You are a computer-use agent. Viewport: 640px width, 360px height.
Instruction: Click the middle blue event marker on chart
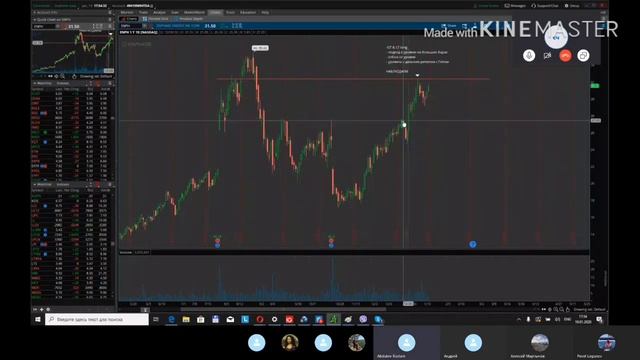point(331,244)
